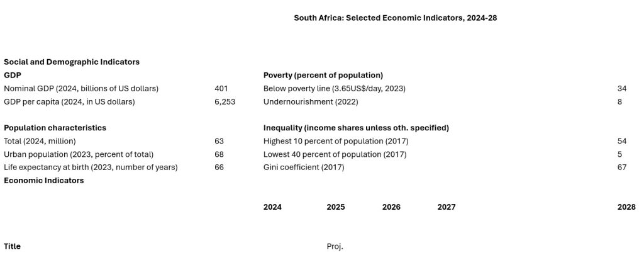Click the Undernourishment value 8
The image size is (644, 267).
tap(619, 101)
